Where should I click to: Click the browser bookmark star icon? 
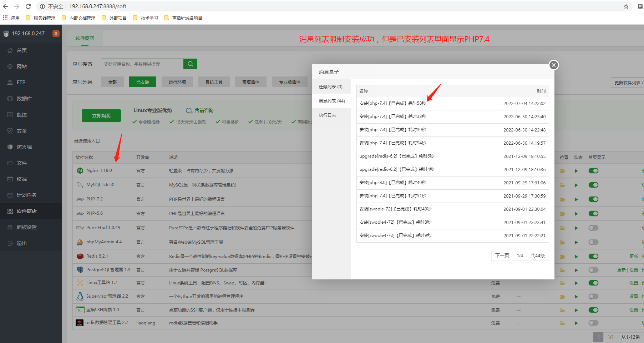click(x=626, y=6)
